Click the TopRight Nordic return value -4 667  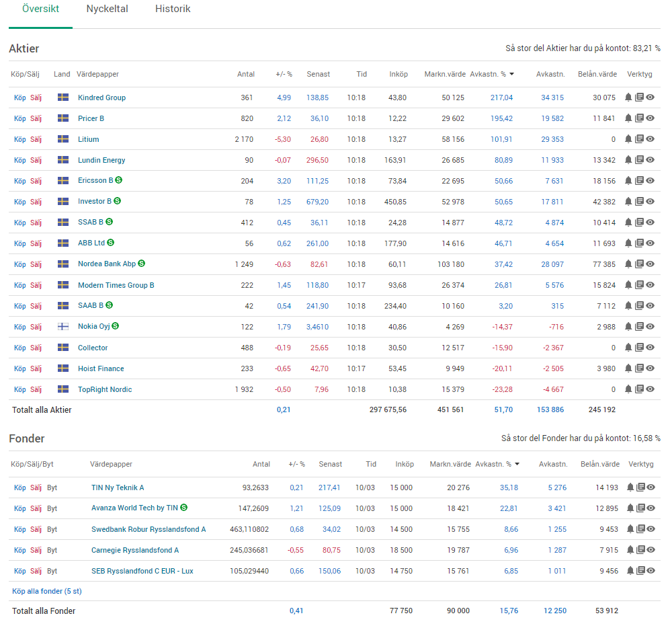(x=553, y=390)
